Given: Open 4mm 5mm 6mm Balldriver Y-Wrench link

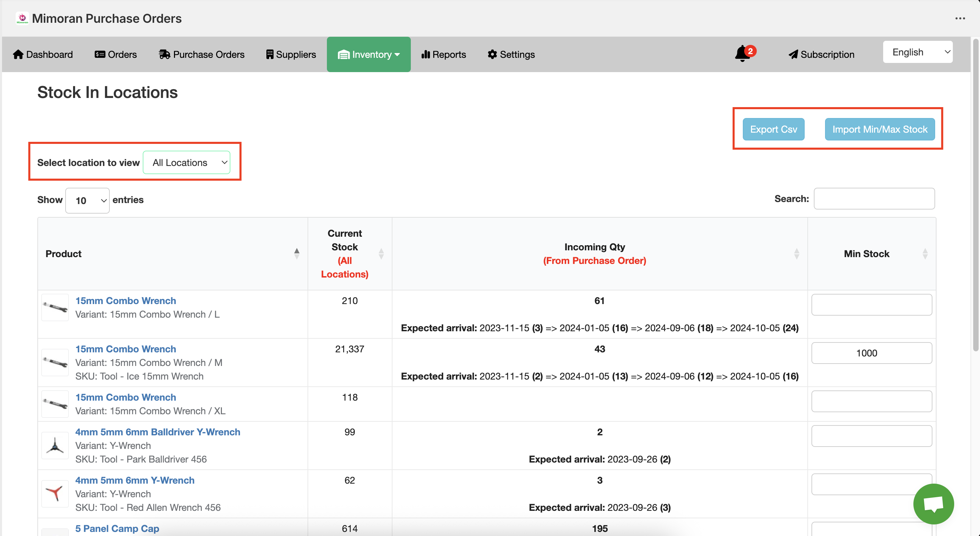Looking at the screenshot, I should click(x=158, y=432).
